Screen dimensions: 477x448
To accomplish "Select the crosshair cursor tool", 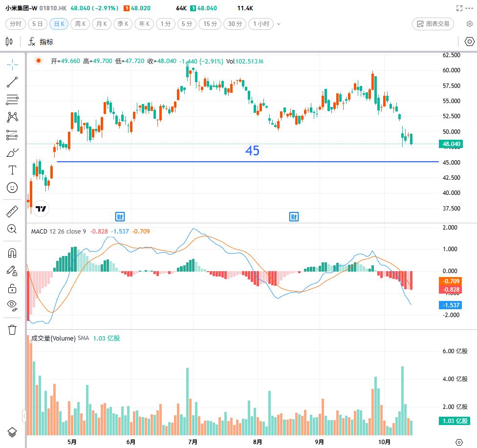I will tap(12, 64).
